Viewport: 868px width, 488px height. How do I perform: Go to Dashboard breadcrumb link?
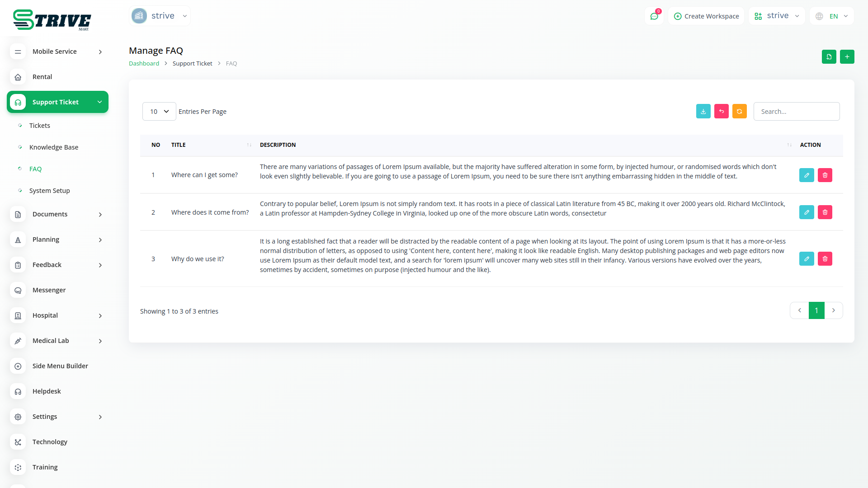[x=144, y=64]
